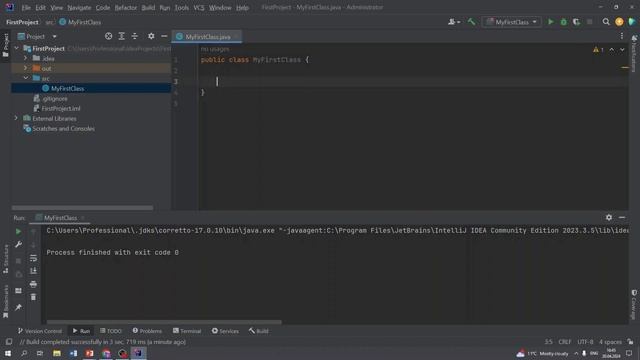
Task: Click the up arrow in Run console toolbar
Action: 33,231
